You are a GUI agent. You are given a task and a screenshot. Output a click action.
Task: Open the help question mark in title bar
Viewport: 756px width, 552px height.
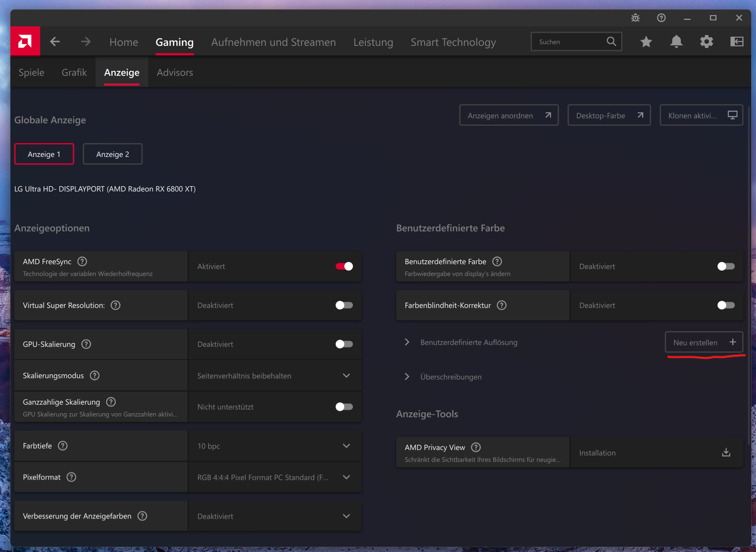[661, 18]
